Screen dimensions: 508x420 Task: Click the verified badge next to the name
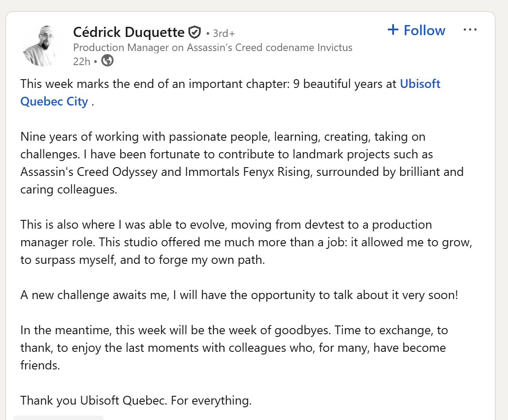(194, 33)
